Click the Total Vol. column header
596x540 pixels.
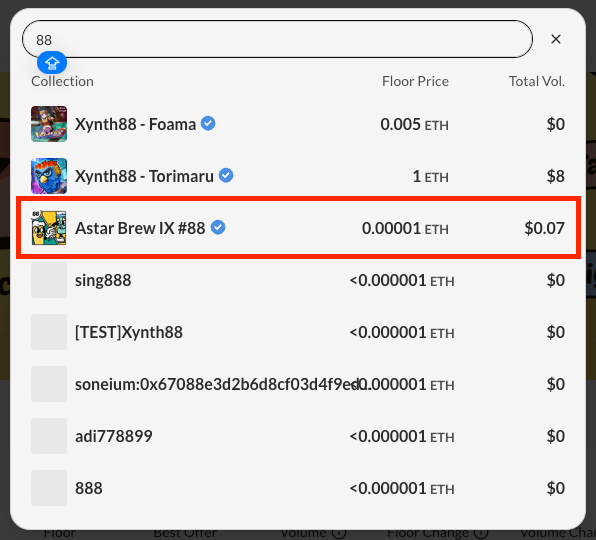[537, 81]
